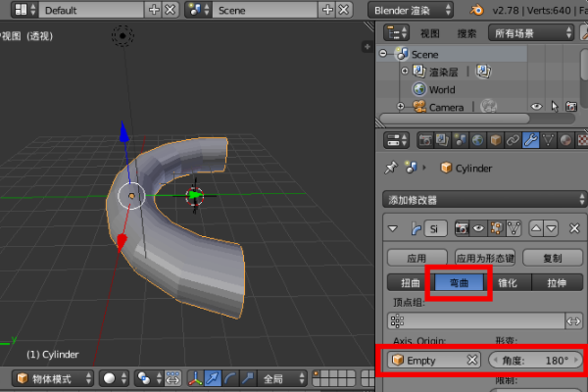Switch to the Object Data mesh tab

[548, 141]
